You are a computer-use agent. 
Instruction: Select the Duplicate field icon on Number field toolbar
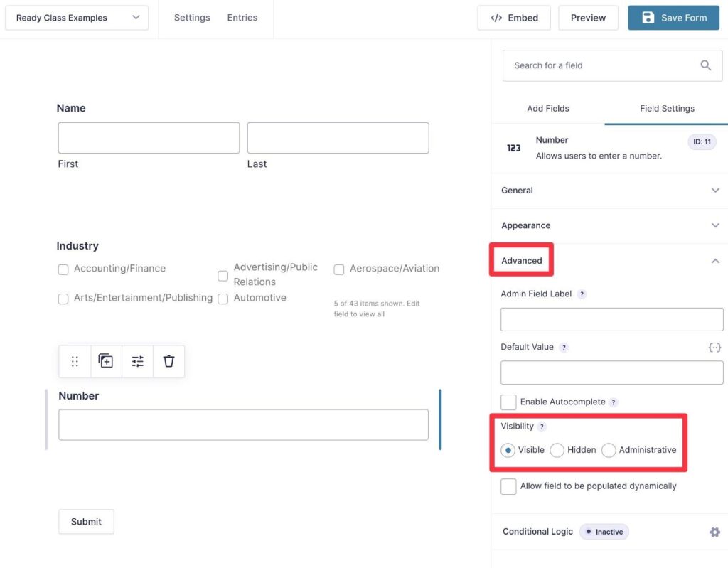(106, 360)
